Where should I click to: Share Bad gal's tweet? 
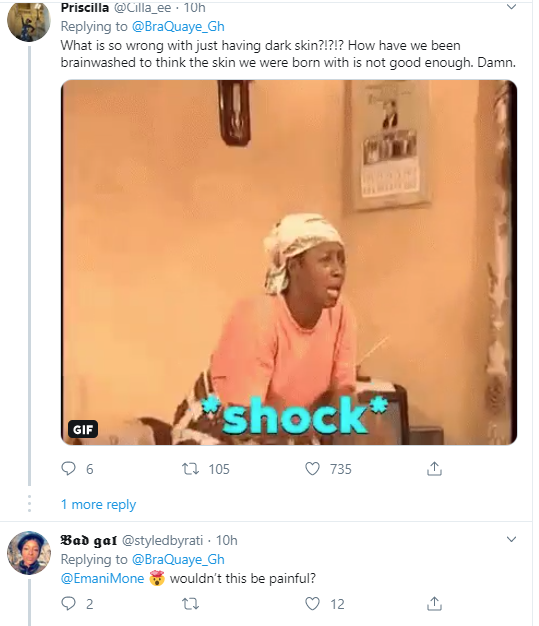[x=434, y=603]
